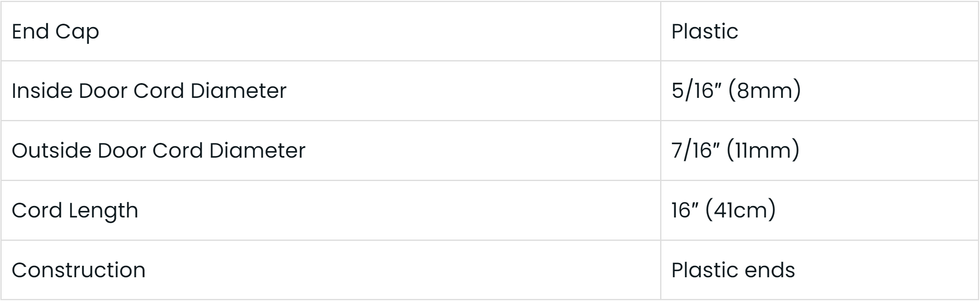
Task: Select the "Plastic ends" construction value
Action: coord(733,270)
